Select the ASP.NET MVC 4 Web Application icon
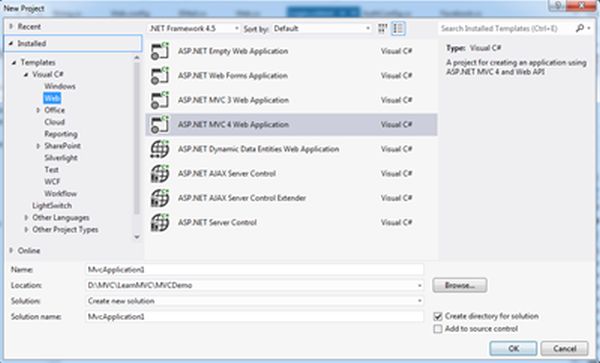This screenshot has width=600, height=363. pos(160,125)
